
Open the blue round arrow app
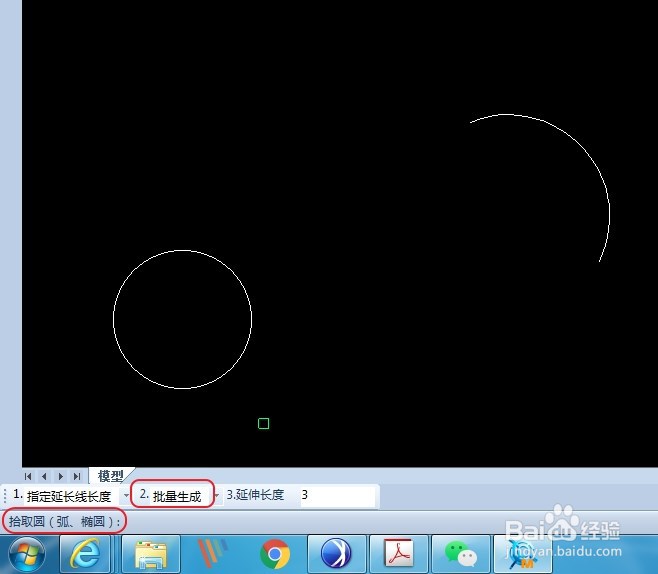pos(337,555)
